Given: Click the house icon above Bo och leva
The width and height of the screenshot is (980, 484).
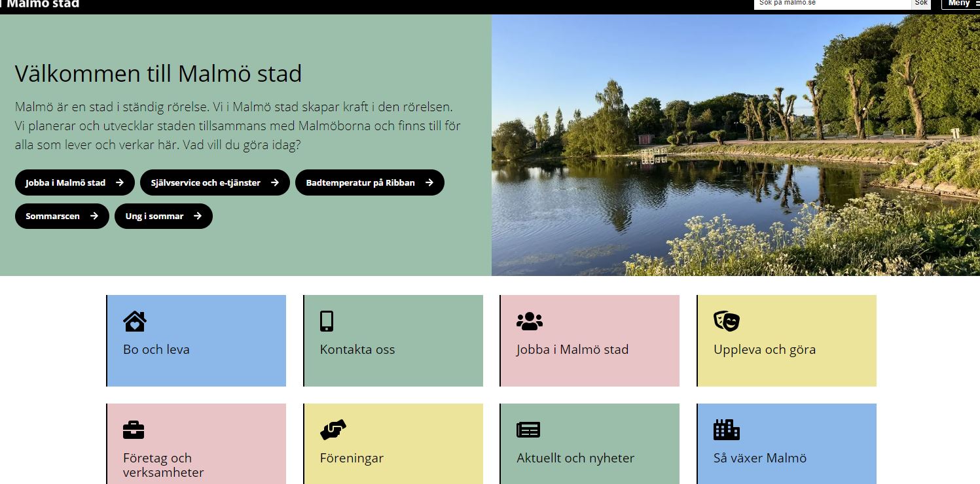Looking at the screenshot, I should tap(134, 321).
